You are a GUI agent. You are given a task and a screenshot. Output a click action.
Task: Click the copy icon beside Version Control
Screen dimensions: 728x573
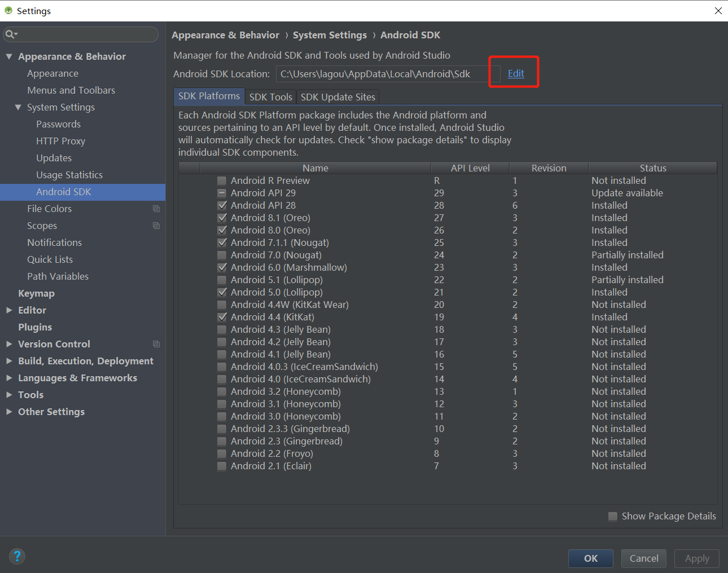click(x=156, y=344)
